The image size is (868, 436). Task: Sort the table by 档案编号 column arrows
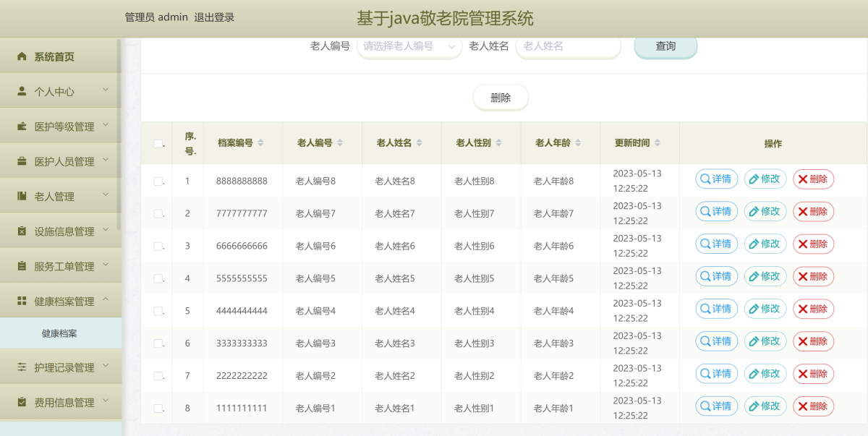(260, 143)
